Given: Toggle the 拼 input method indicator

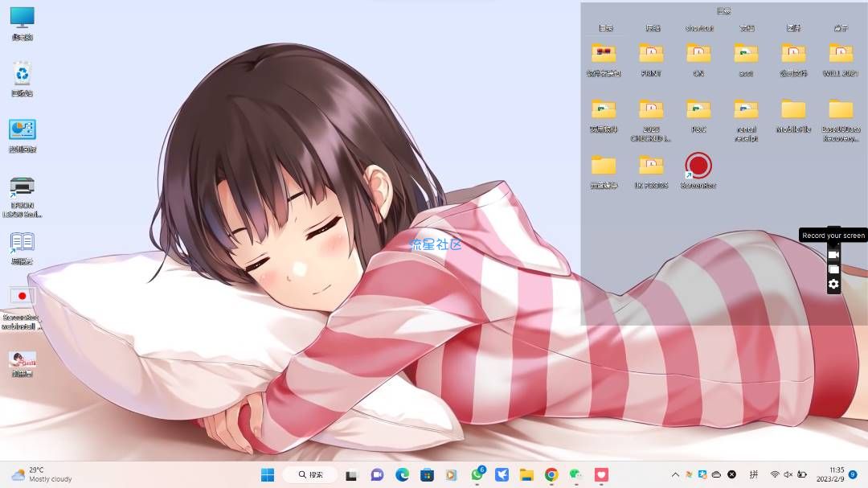Looking at the screenshot, I should (753, 474).
